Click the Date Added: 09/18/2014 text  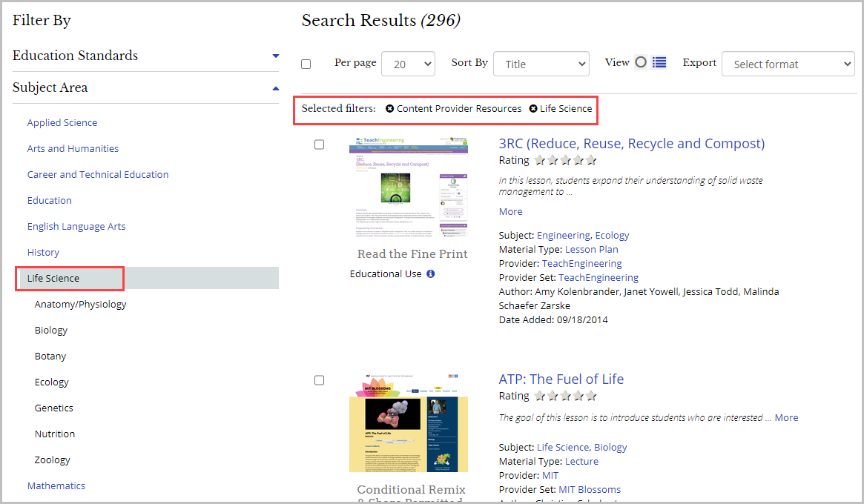(553, 319)
